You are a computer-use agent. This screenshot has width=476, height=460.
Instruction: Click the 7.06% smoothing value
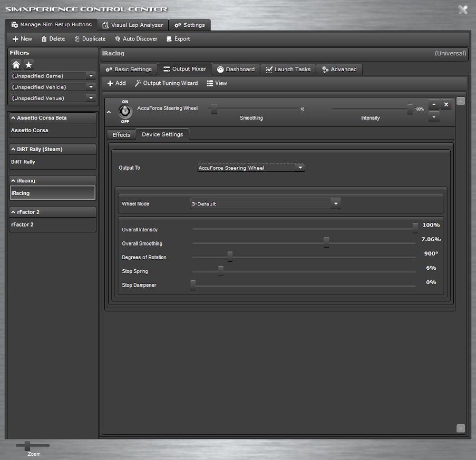coord(431,239)
